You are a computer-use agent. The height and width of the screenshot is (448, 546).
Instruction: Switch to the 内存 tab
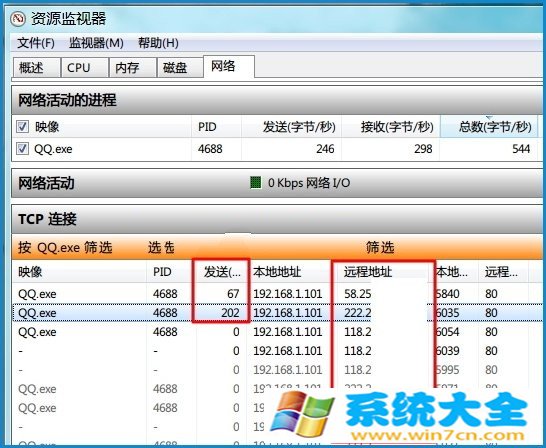132,68
